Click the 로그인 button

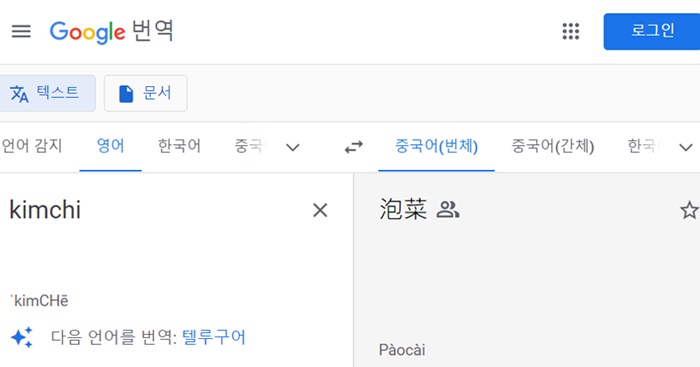(652, 31)
